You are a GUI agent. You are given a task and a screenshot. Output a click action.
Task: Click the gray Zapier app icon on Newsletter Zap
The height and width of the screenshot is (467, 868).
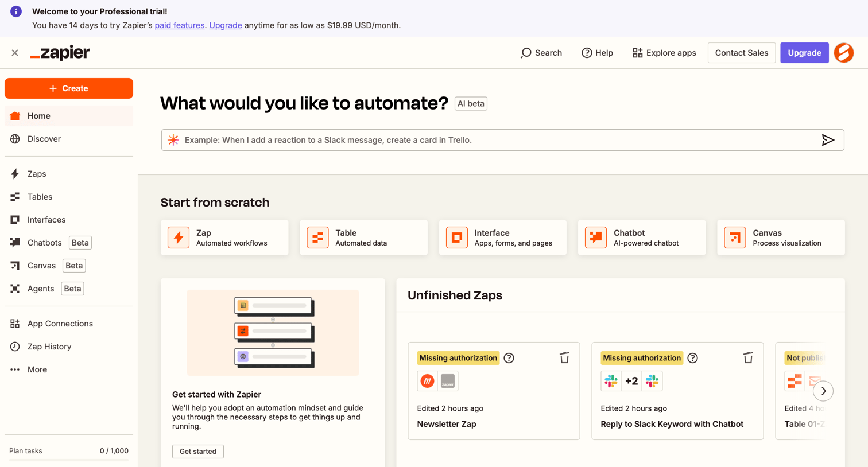(448, 381)
